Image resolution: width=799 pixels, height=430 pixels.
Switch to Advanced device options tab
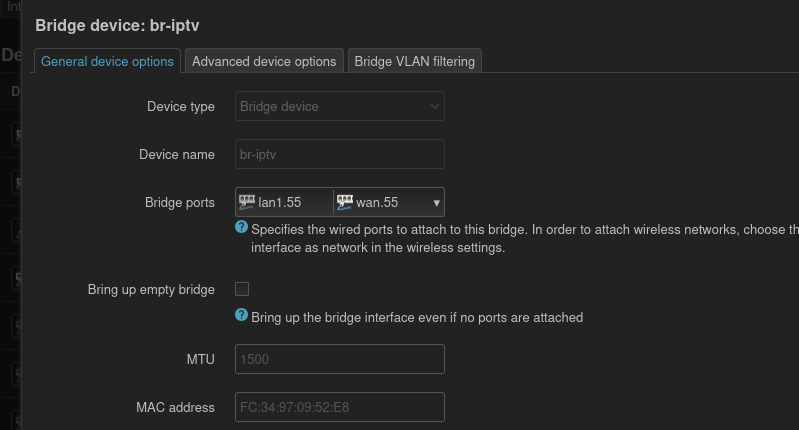tap(264, 61)
